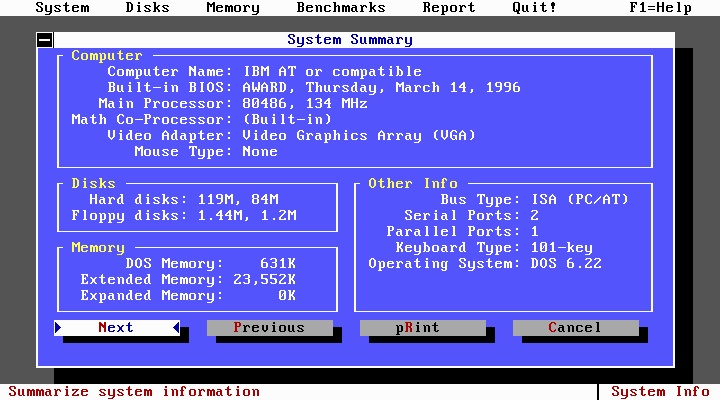Screen dimensions: 720x400
Task: Click Extended Memory '23,552K' value
Action: point(264,280)
